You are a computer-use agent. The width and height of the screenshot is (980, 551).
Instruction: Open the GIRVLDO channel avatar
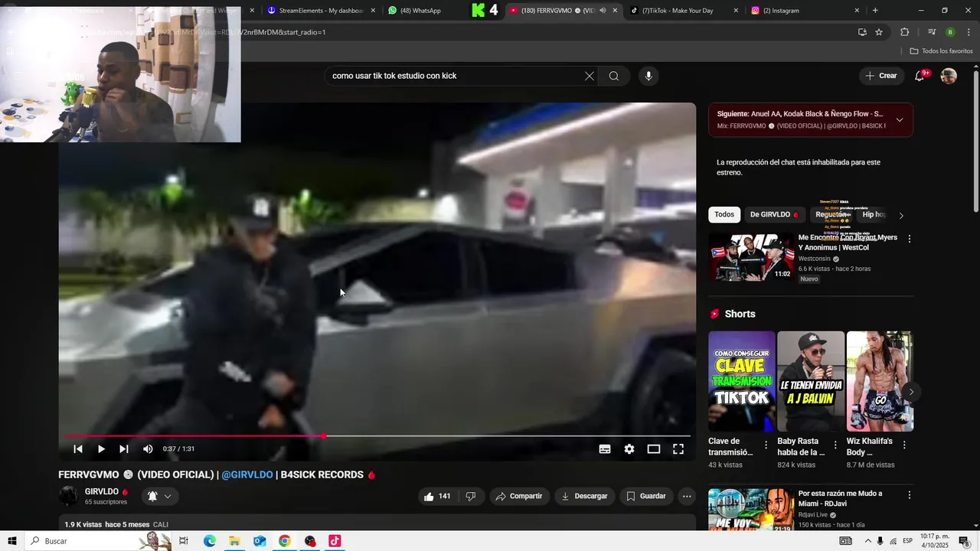[x=69, y=496]
